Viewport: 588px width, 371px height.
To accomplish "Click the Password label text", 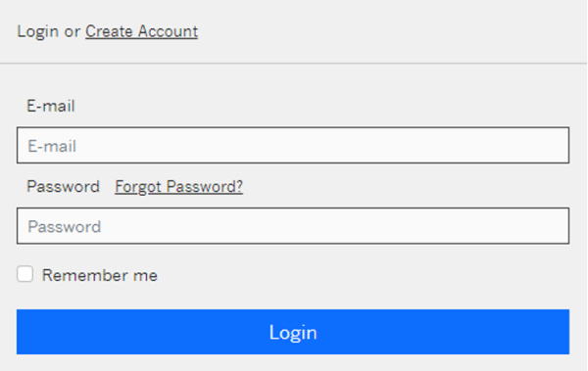I will pyautogui.click(x=63, y=186).
